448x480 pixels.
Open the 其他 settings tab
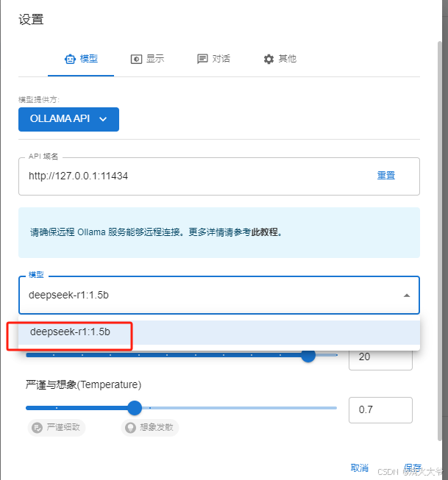click(x=280, y=59)
